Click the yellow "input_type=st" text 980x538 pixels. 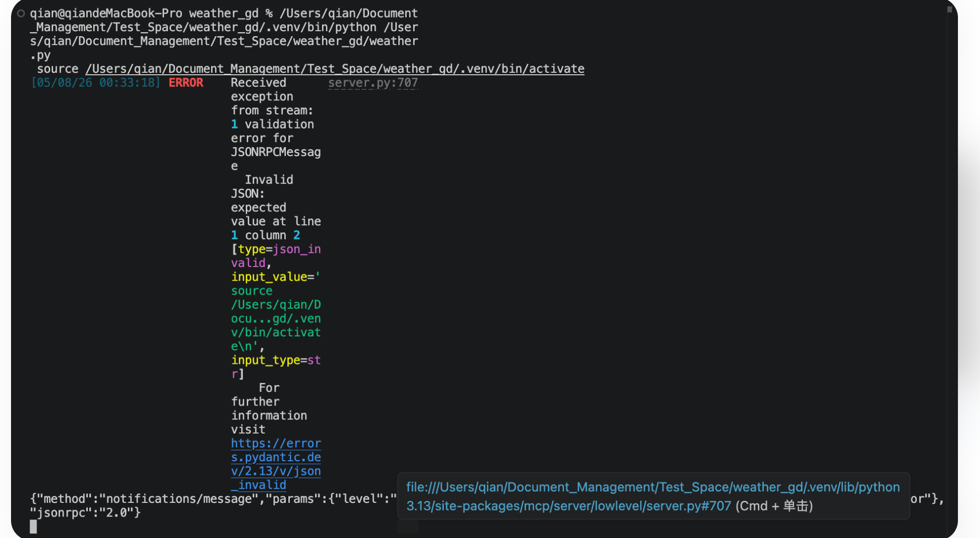pyautogui.click(x=276, y=360)
